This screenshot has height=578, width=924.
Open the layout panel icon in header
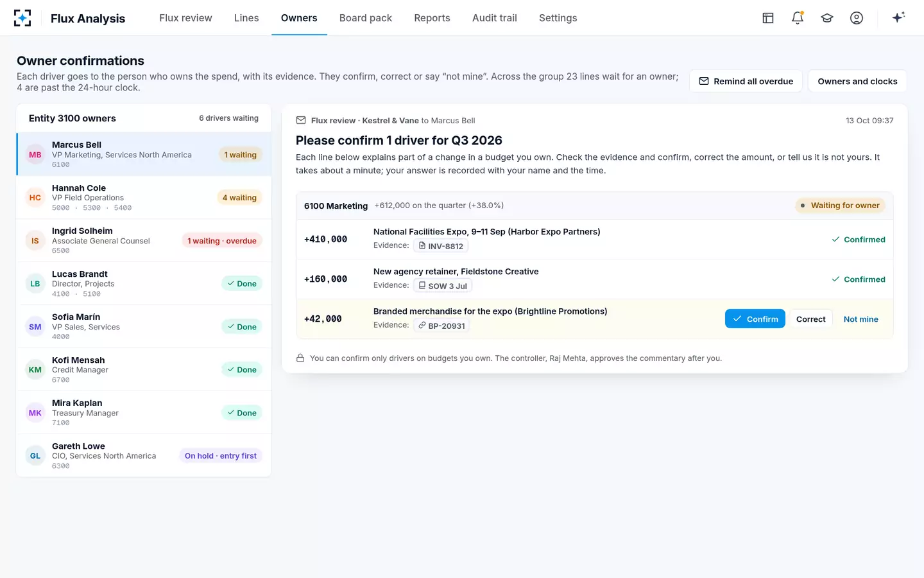768,18
